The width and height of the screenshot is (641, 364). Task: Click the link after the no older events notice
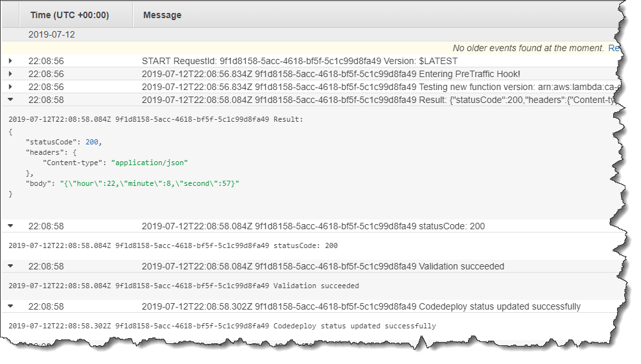pos(613,48)
